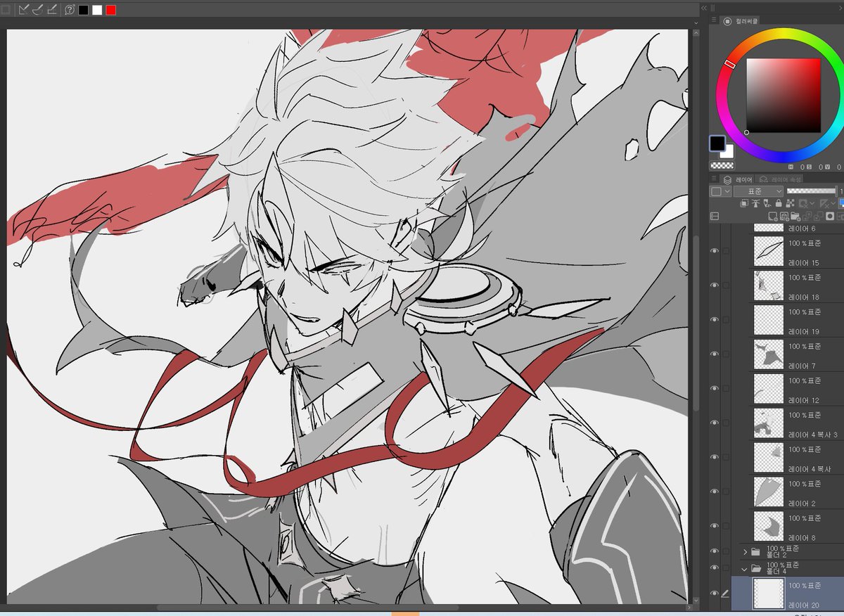This screenshot has width=844, height=616.
Task: Select layer named 레이어 4 복사 3
Action: 813,435
